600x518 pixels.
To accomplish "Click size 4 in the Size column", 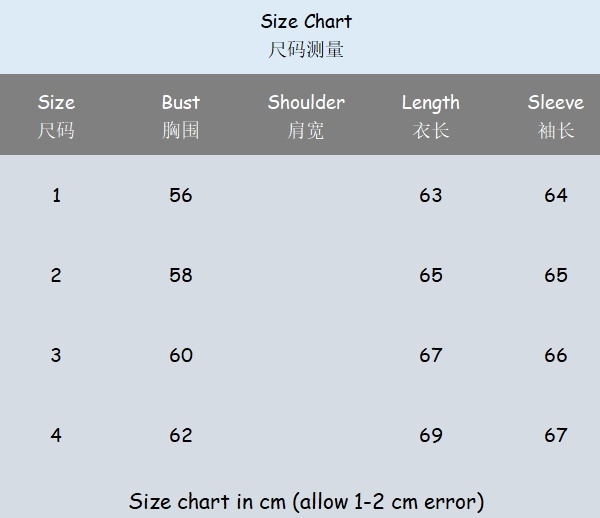I will coord(56,435).
